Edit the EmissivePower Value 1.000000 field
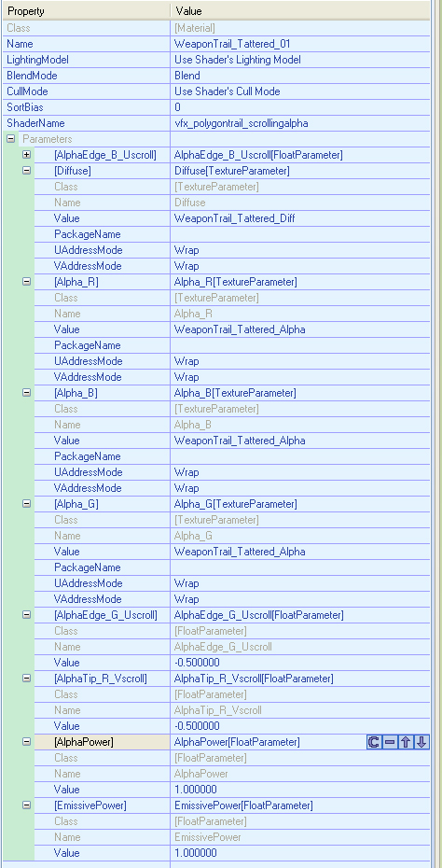 (300, 852)
